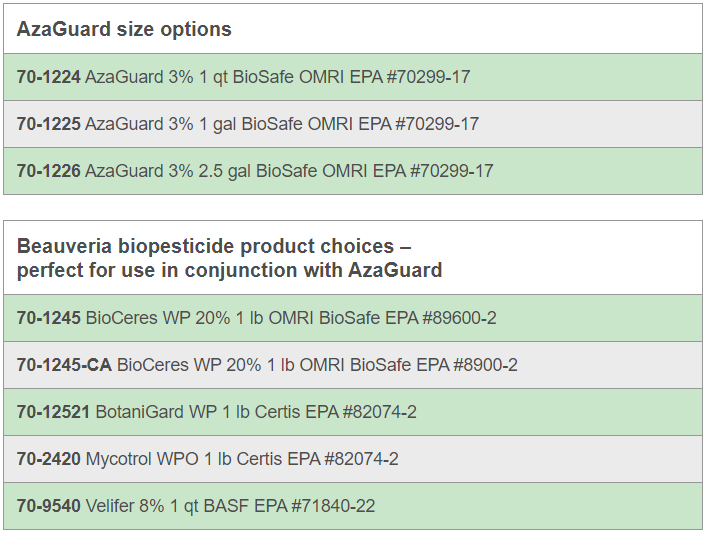Screen dimensions: 711x549
Task: Select BioCeres WP 20% EPA #89600-2 row
Action: 353,318
